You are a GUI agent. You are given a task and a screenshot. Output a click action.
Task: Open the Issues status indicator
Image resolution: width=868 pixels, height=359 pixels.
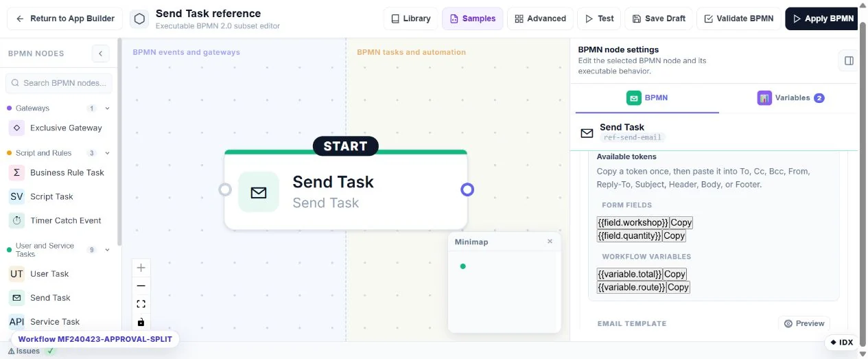(24, 351)
